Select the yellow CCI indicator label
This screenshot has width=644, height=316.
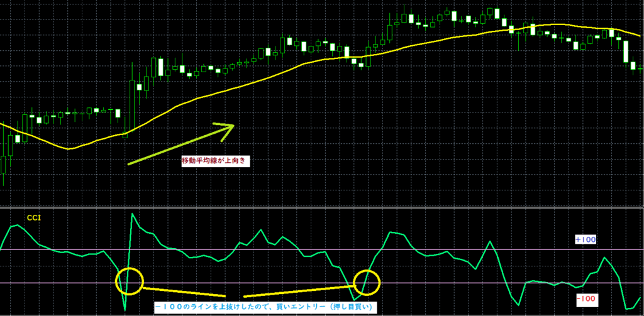tap(35, 217)
